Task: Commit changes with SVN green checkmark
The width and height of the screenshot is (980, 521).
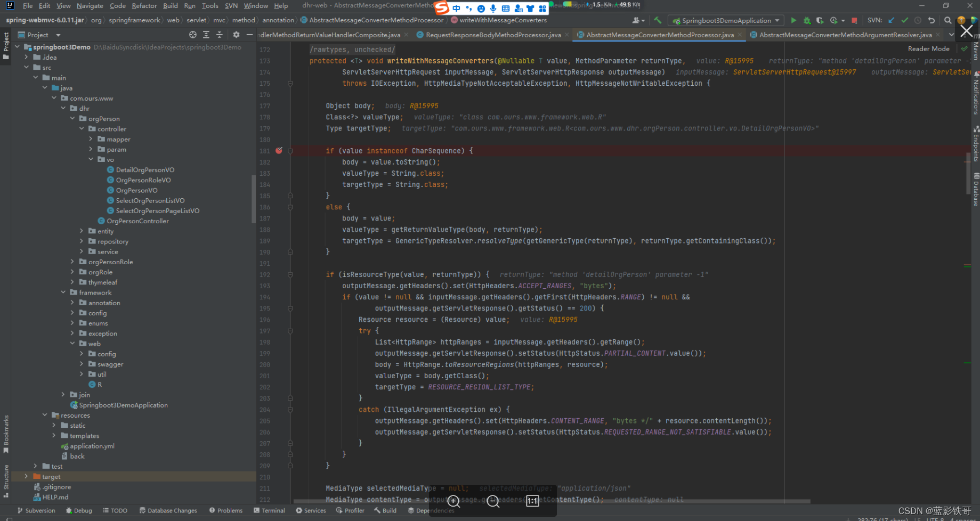Action: pyautogui.click(x=904, y=20)
